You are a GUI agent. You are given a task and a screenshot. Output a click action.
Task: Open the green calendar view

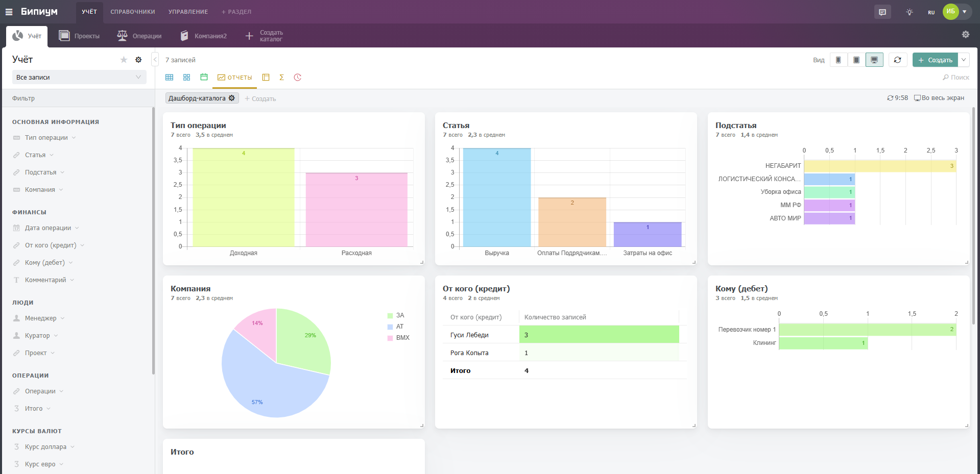pos(204,78)
